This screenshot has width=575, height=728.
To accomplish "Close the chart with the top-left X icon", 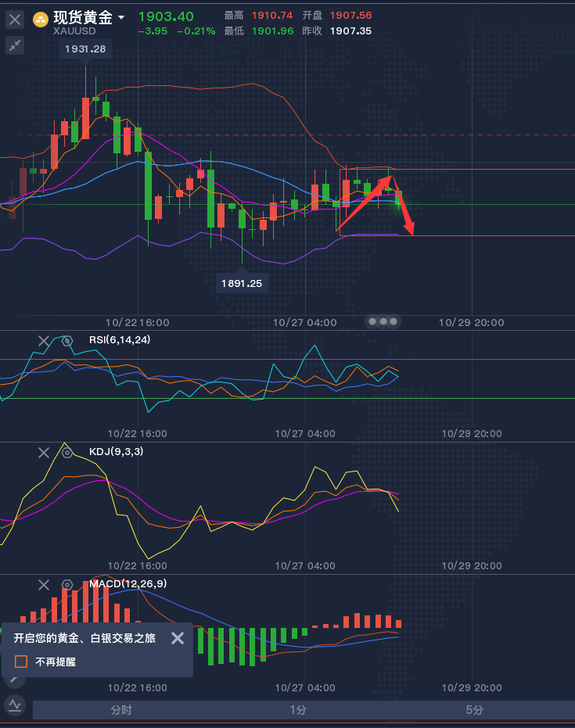I will click(15, 20).
